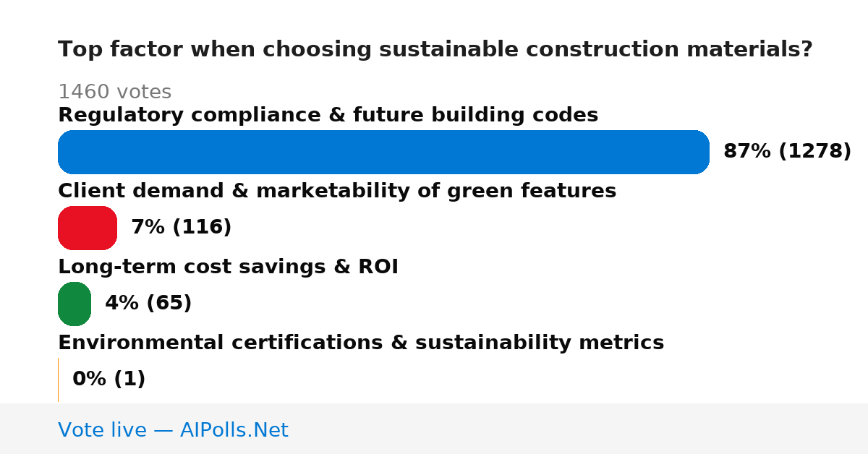Viewport: 868px width, 454px height.
Task: Click the poll question title text
Action: (x=435, y=50)
